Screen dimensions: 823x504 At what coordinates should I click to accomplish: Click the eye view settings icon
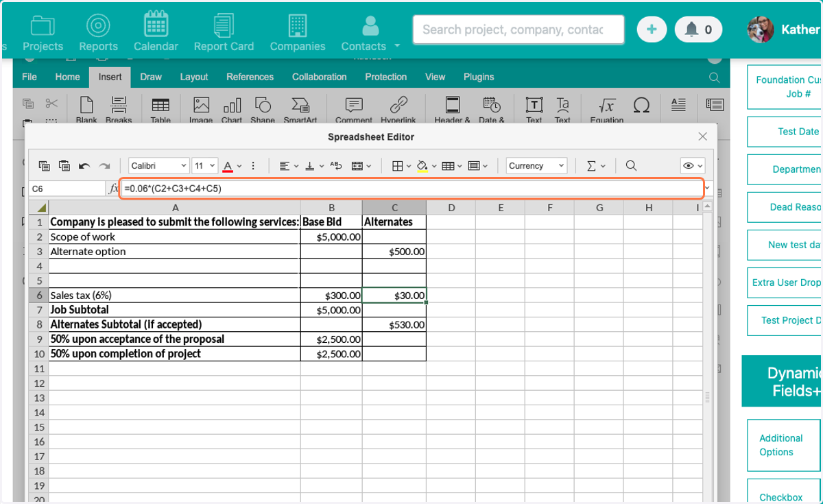(687, 166)
